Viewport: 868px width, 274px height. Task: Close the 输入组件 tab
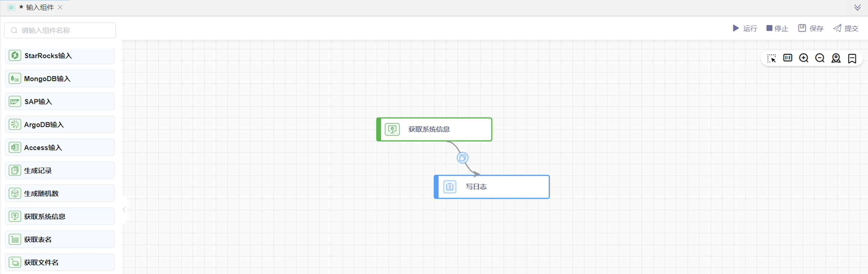click(60, 7)
